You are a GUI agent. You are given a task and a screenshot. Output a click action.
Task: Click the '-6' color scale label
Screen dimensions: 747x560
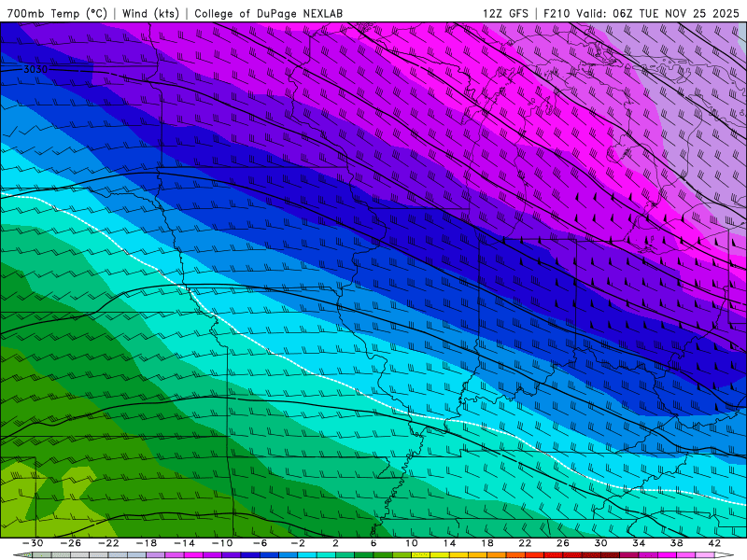(x=260, y=543)
